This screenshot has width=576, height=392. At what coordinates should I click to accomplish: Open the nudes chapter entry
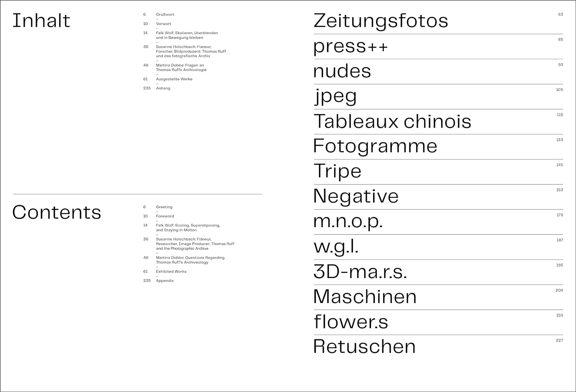pos(342,71)
